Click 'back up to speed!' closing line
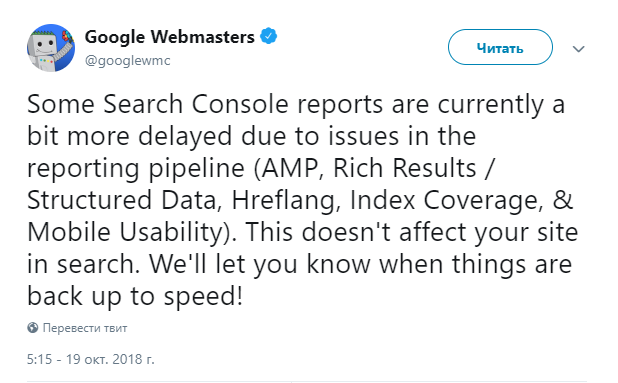Image resolution: width=618 pixels, height=383 pixels. pos(135,296)
